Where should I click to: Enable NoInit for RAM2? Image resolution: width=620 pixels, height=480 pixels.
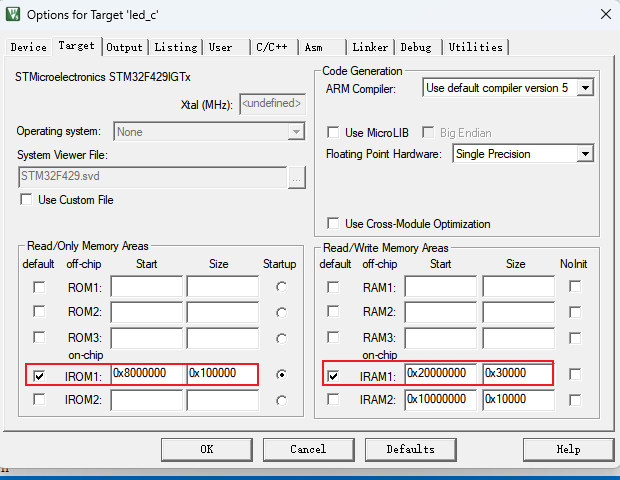click(x=575, y=312)
